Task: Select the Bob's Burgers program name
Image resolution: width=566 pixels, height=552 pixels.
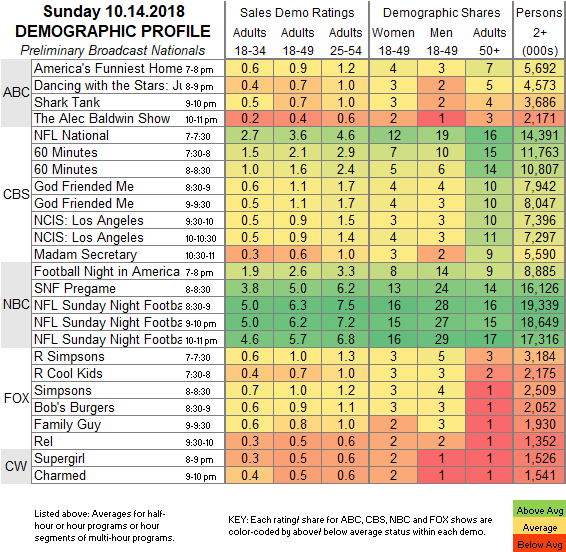Action: [x=74, y=407]
